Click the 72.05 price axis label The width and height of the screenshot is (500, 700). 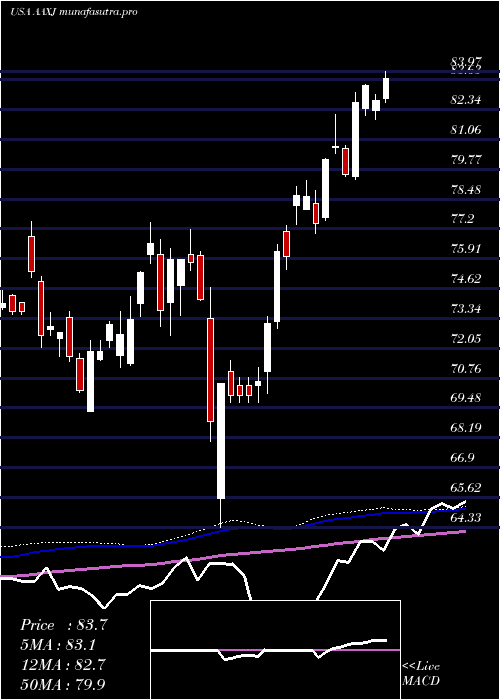point(466,338)
